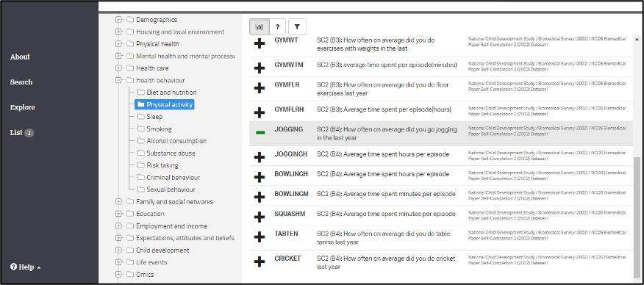Open the TABTEN variable name

[x=286, y=234]
